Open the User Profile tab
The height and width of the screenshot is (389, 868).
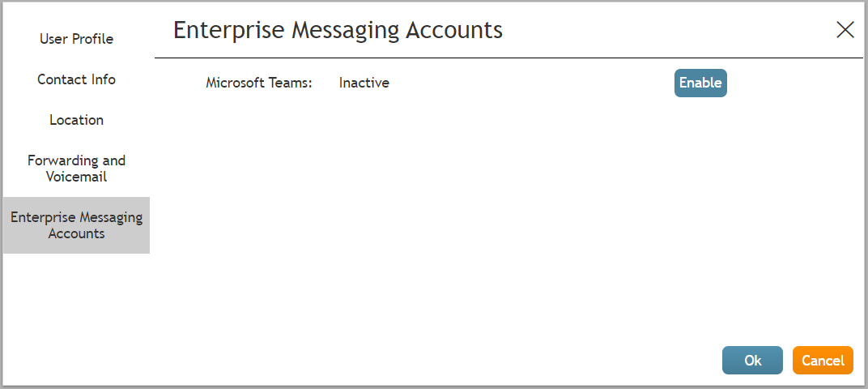point(76,39)
